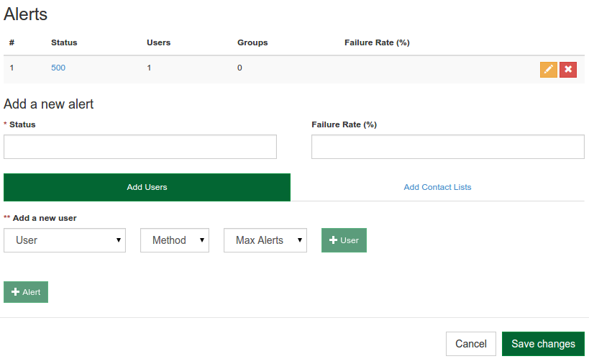
Task: Click the # column header
Action: (x=12, y=42)
